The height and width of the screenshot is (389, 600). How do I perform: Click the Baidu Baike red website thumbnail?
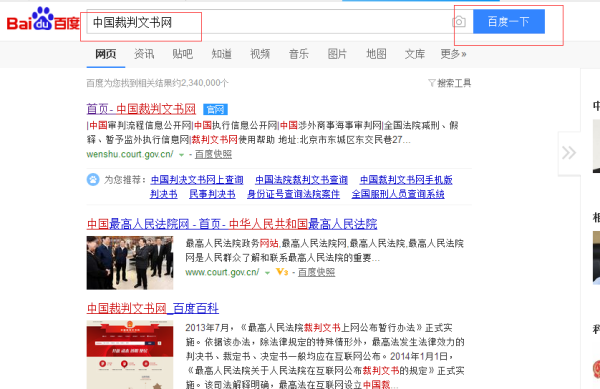pyautogui.click(x=130, y=355)
